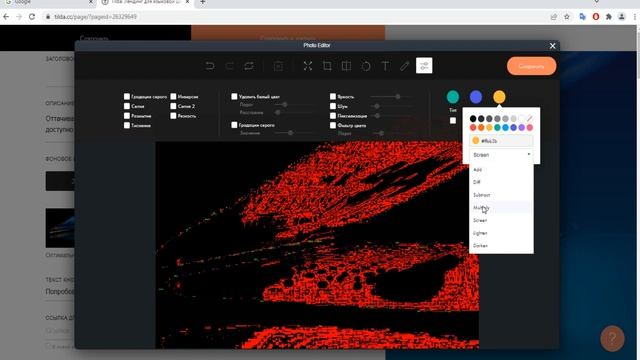
Task: Click the Opera extension icon in toolbar
Action: [x=596, y=17]
